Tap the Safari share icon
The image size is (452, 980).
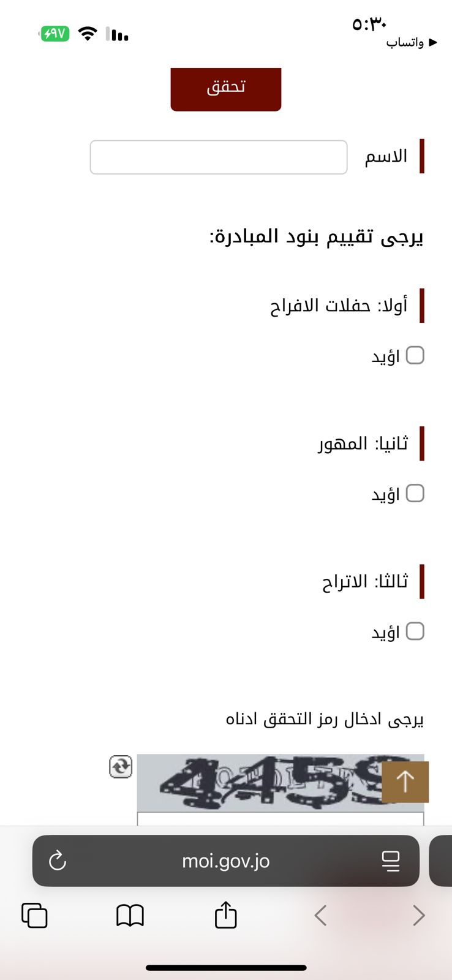click(225, 915)
